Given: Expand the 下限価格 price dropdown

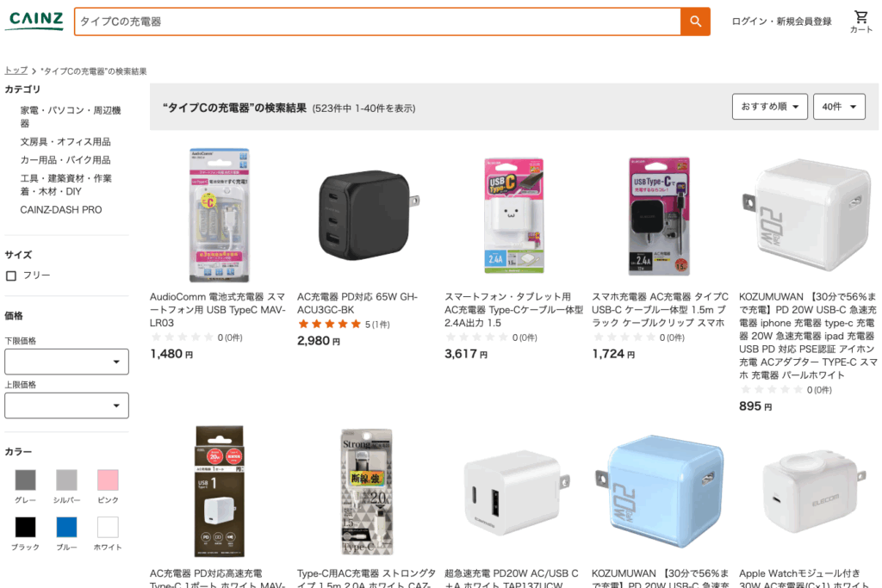Looking at the screenshot, I should point(66,362).
